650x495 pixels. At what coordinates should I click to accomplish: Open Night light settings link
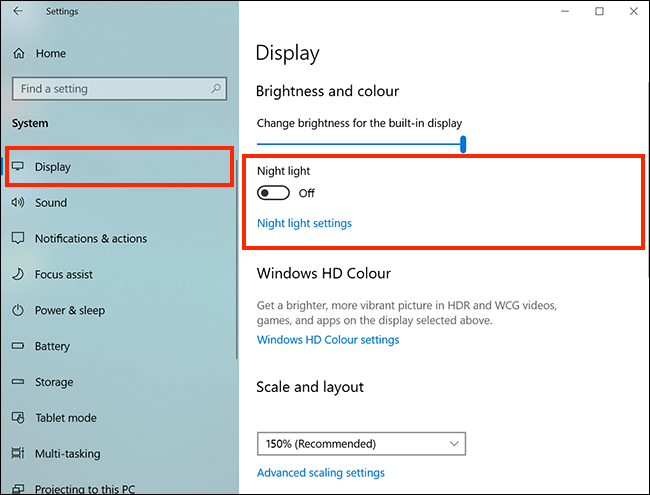click(x=304, y=223)
